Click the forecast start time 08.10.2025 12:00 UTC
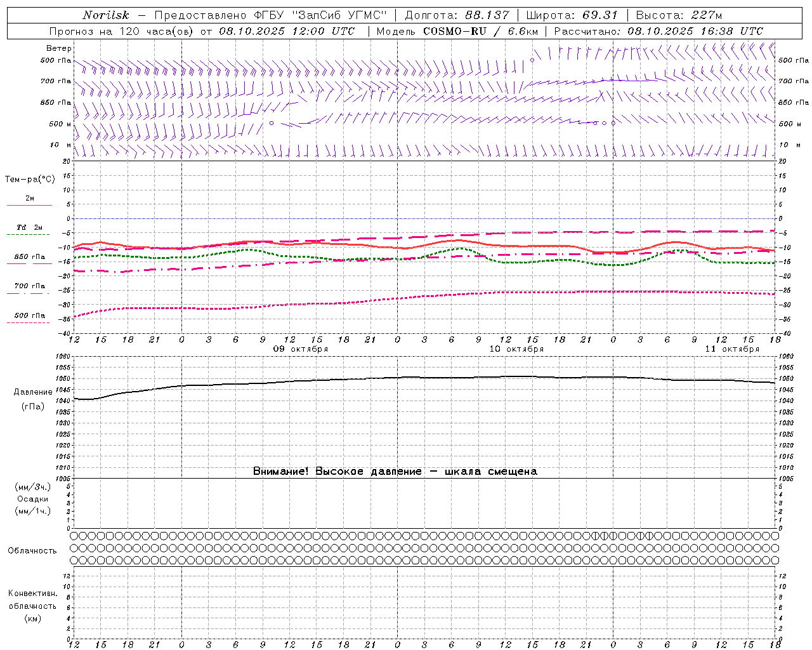 287,31
